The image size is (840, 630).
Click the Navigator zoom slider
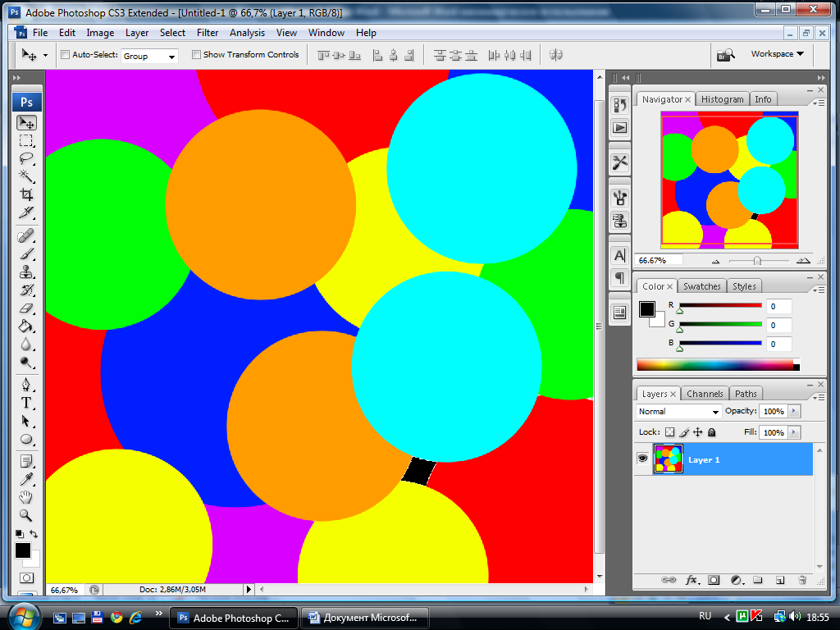point(757,261)
